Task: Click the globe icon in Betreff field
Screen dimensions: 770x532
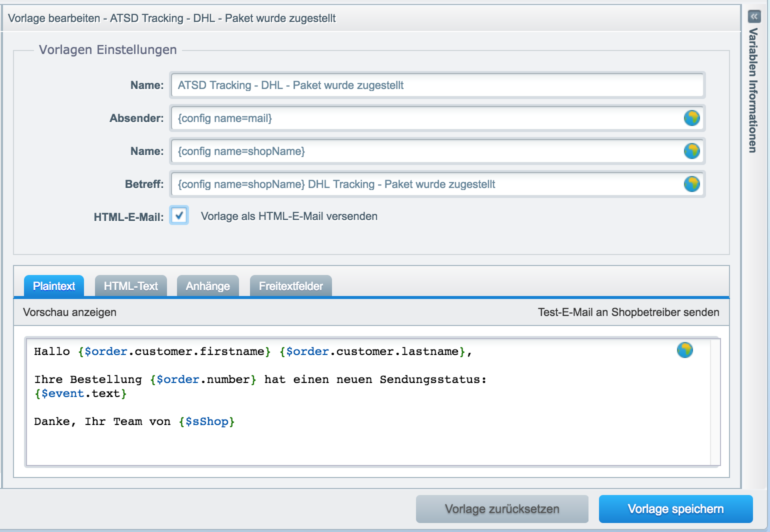Action: pyautogui.click(x=691, y=184)
